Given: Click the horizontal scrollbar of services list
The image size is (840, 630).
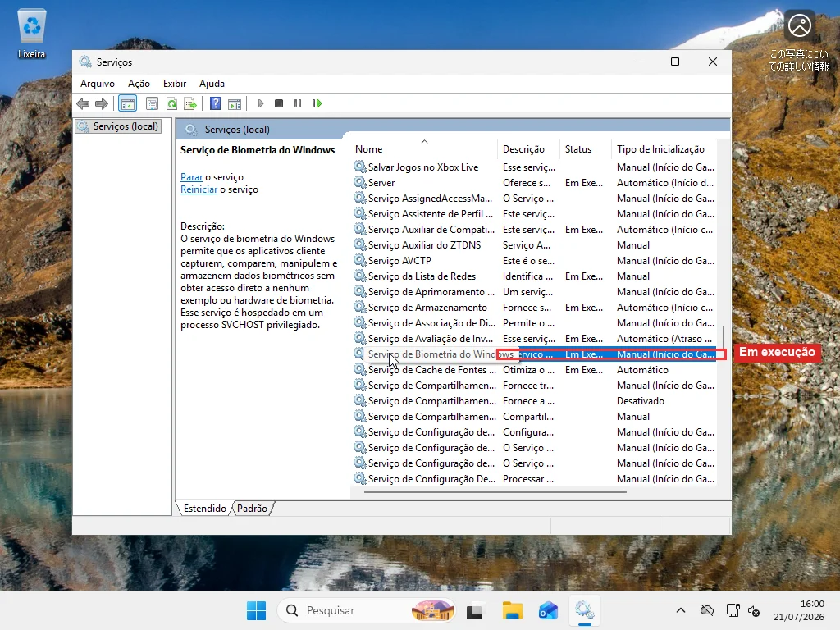Looking at the screenshot, I should [495, 492].
